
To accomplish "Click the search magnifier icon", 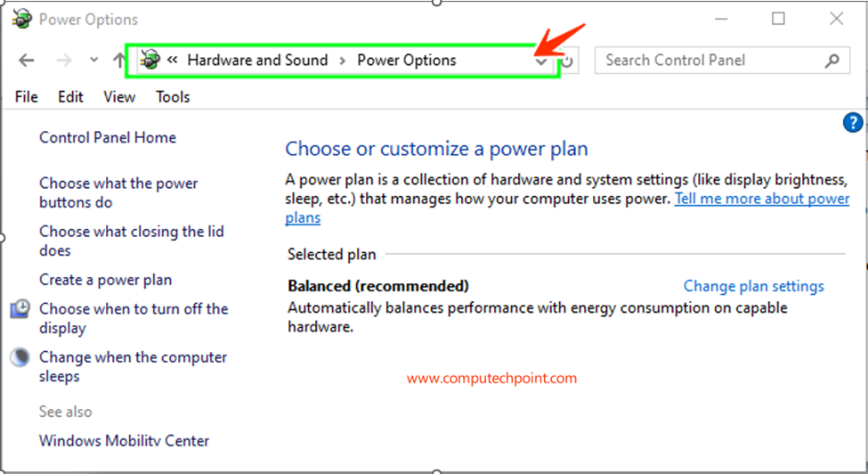I will [832, 61].
